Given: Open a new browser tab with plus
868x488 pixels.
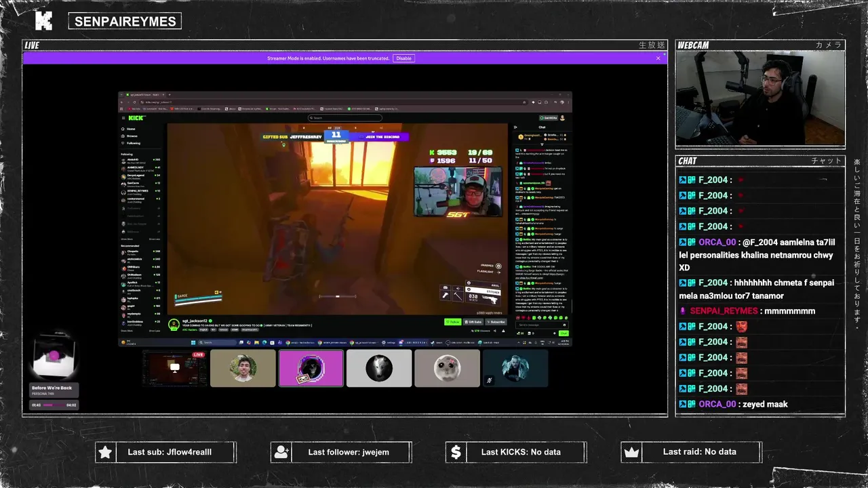Looking at the screenshot, I should pyautogui.click(x=170, y=95).
